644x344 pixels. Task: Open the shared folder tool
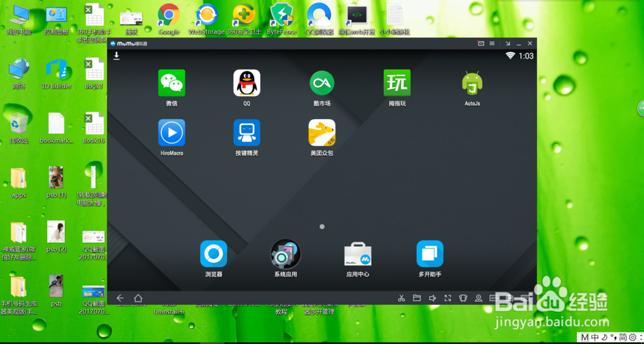417,298
